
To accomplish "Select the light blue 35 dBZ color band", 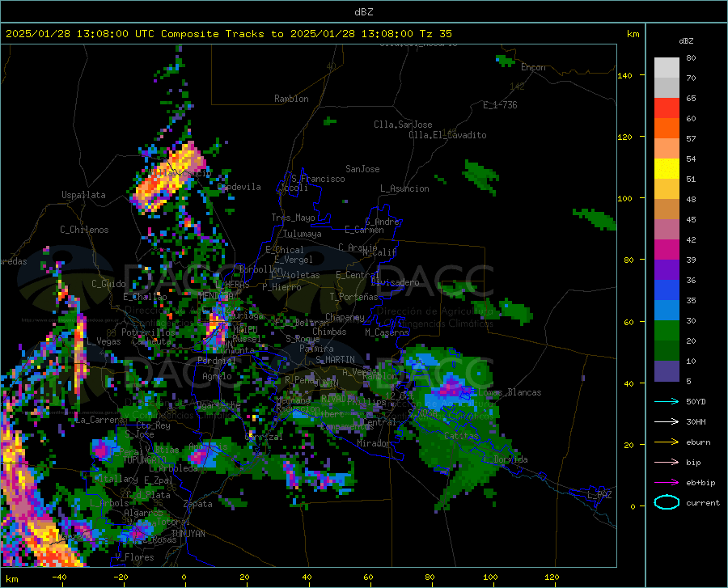I will [667, 311].
